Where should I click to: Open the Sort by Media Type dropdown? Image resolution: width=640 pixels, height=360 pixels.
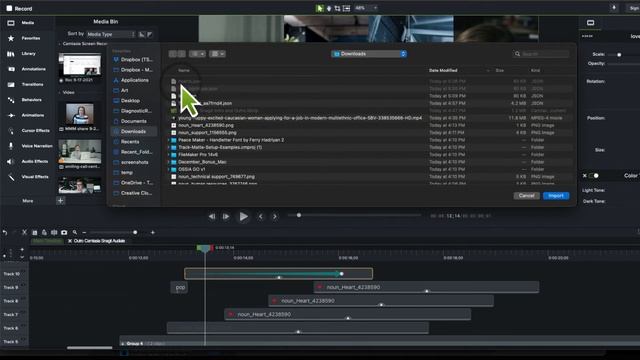[110, 34]
